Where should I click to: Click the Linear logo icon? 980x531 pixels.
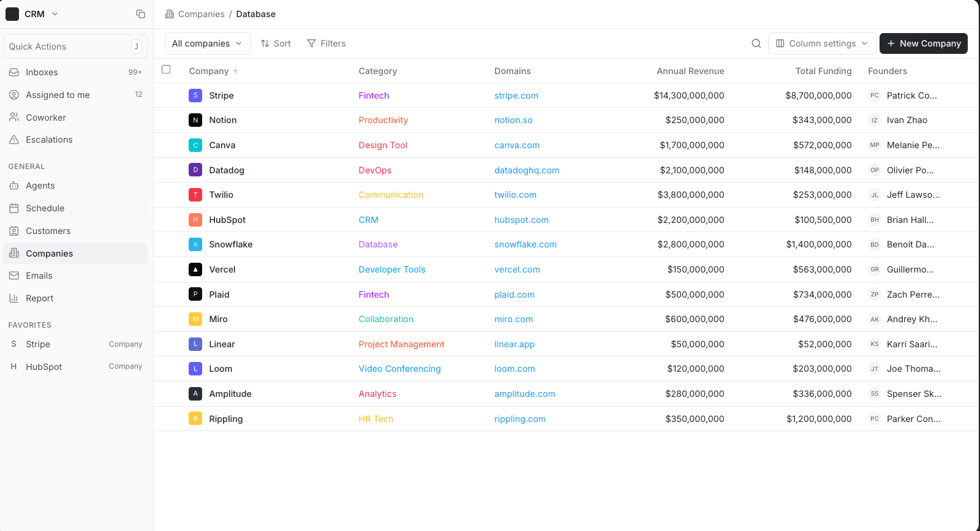tap(195, 344)
